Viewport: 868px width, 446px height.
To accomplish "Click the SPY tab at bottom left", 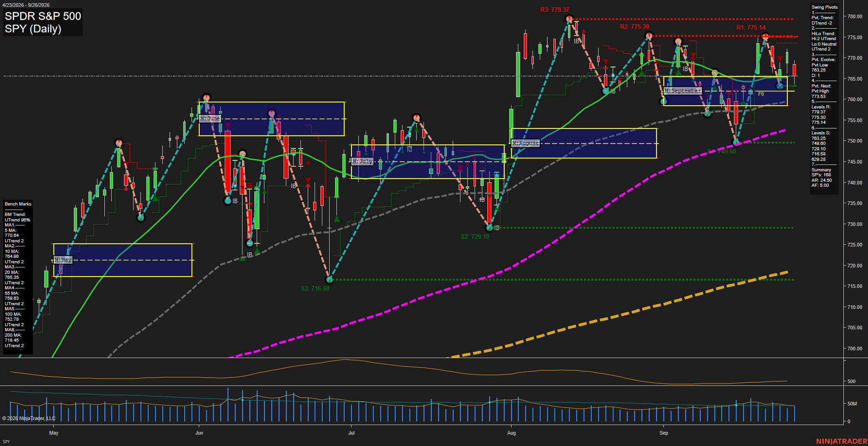I will click(x=6, y=441).
